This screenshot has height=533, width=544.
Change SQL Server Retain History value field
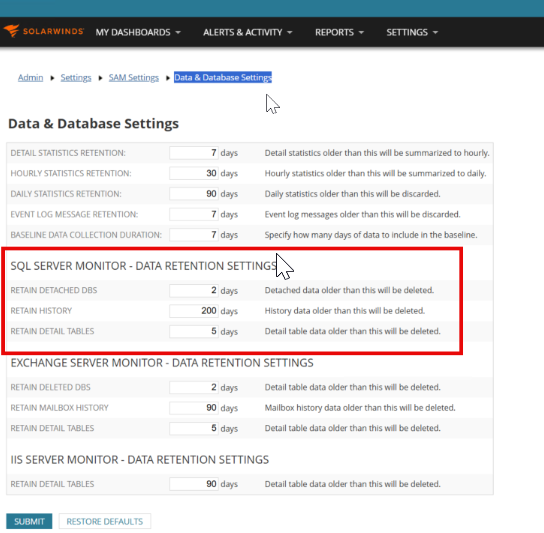point(194,311)
